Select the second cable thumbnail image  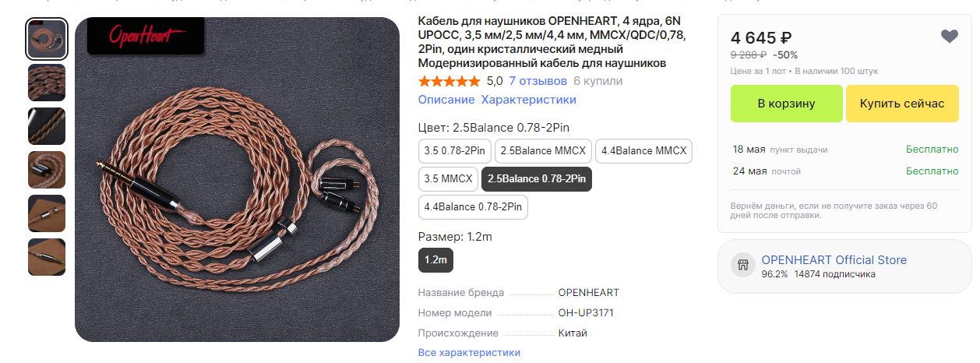(x=47, y=83)
